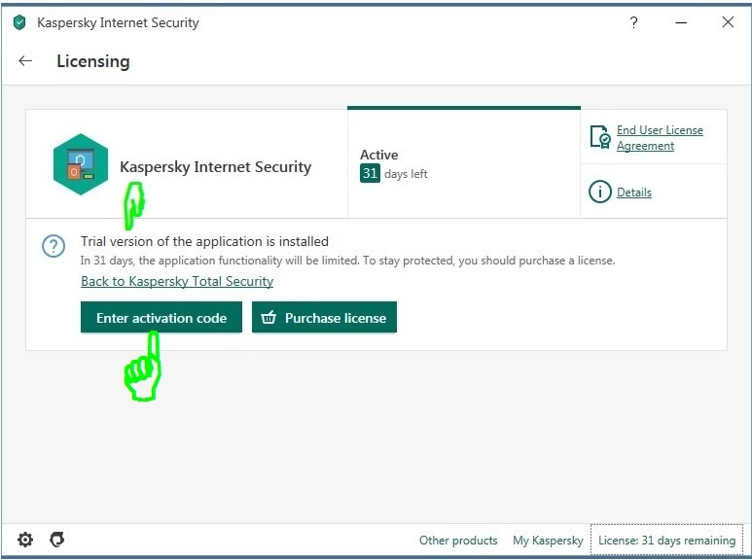
Task: Open My Kaspersky in the bottom bar
Action: coord(548,541)
